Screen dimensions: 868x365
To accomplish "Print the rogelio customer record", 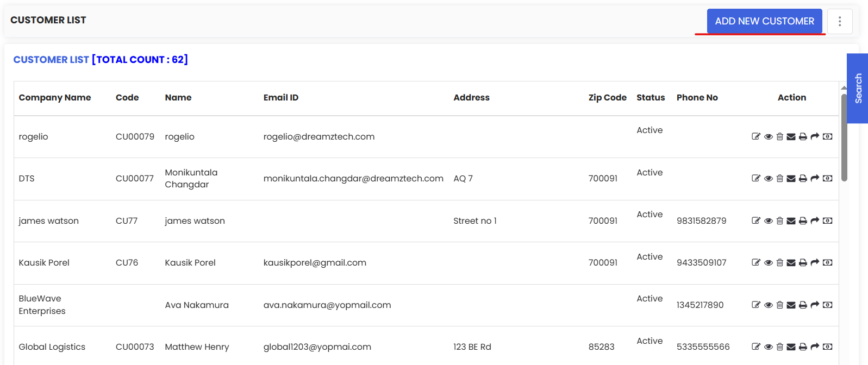I will click(803, 137).
